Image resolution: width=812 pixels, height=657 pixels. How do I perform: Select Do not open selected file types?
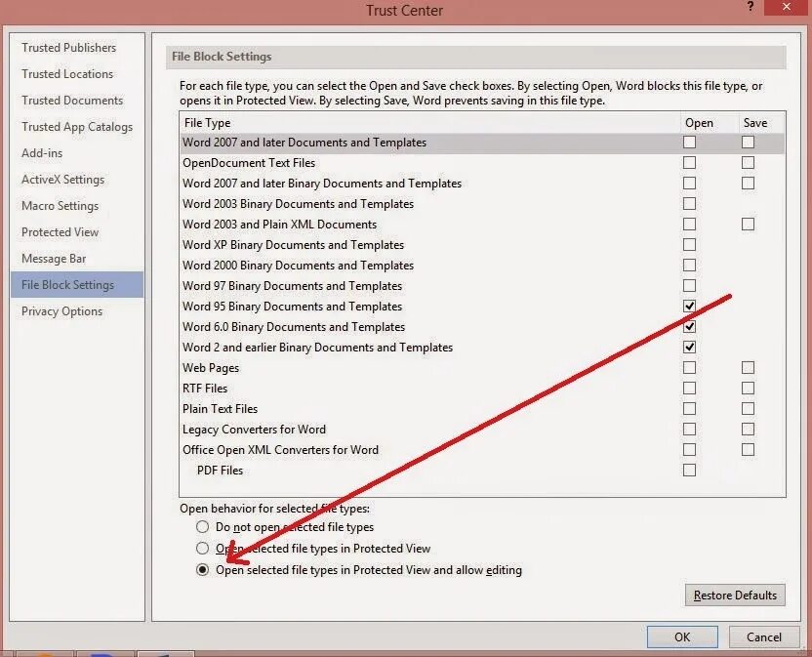click(202, 527)
